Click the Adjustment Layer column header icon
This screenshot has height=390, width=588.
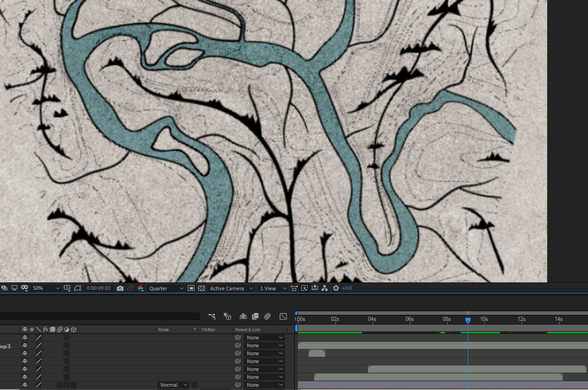coord(66,330)
